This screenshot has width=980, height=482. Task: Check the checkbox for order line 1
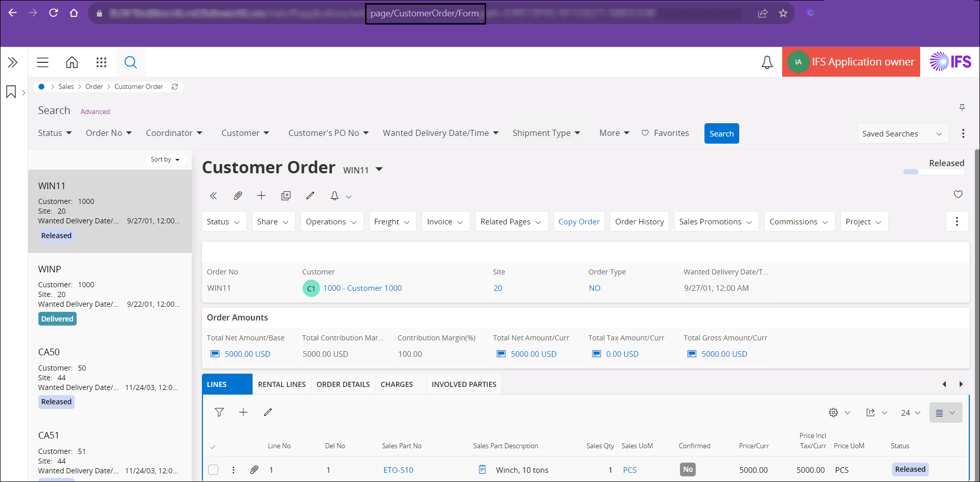click(213, 470)
